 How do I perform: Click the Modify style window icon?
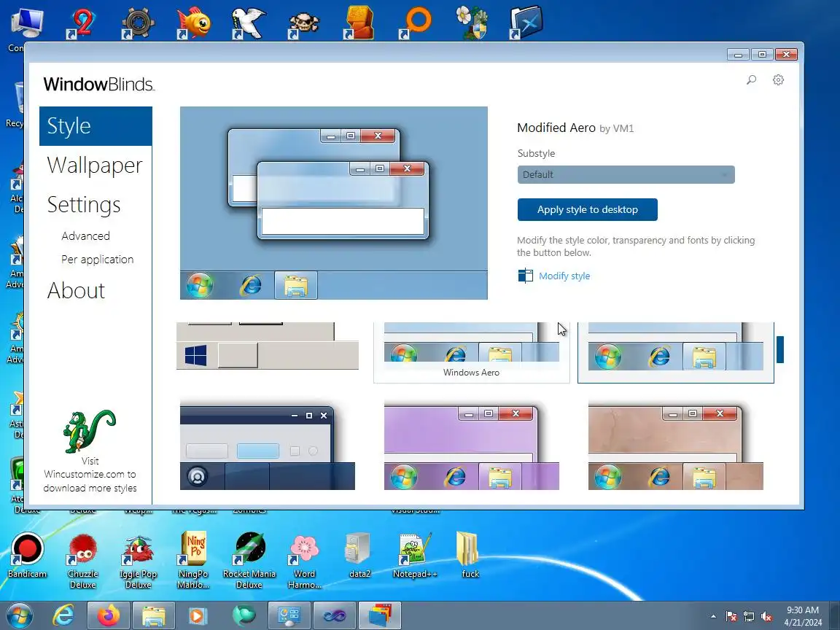tap(526, 276)
